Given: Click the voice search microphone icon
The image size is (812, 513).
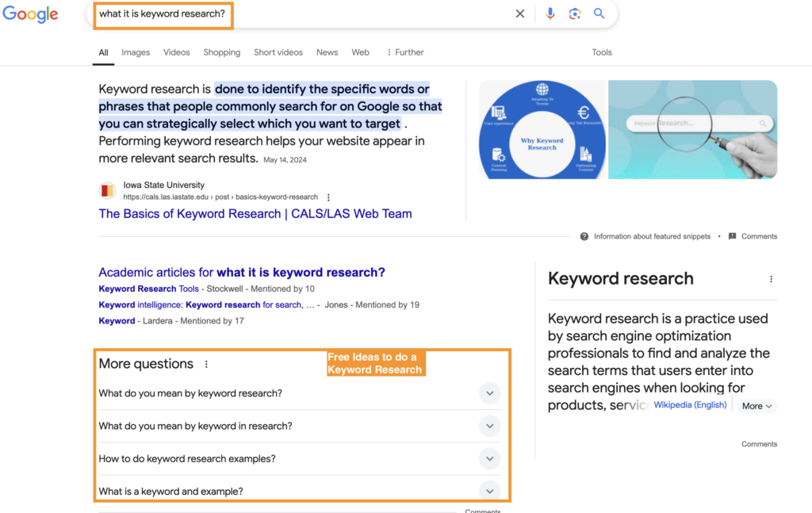Looking at the screenshot, I should [550, 13].
